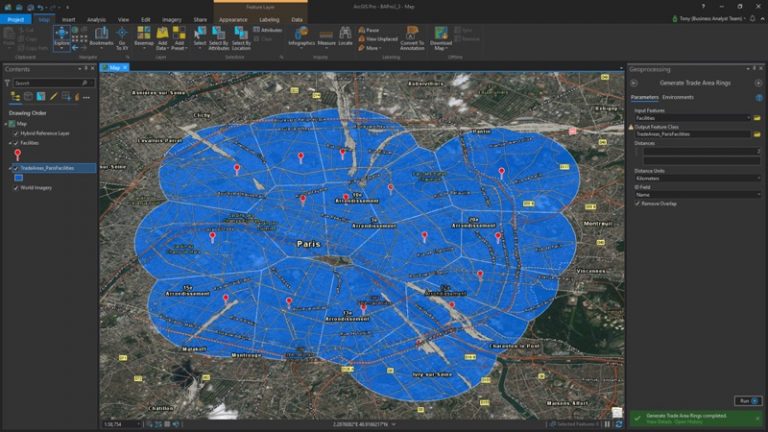
Task: Click the Go To XY tool
Action: (122, 38)
